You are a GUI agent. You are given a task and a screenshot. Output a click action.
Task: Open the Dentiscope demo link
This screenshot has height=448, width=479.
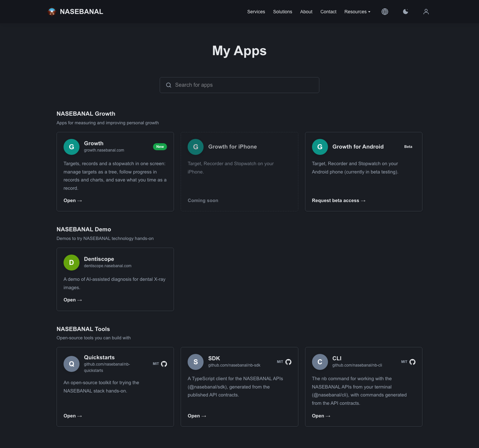[73, 300]
